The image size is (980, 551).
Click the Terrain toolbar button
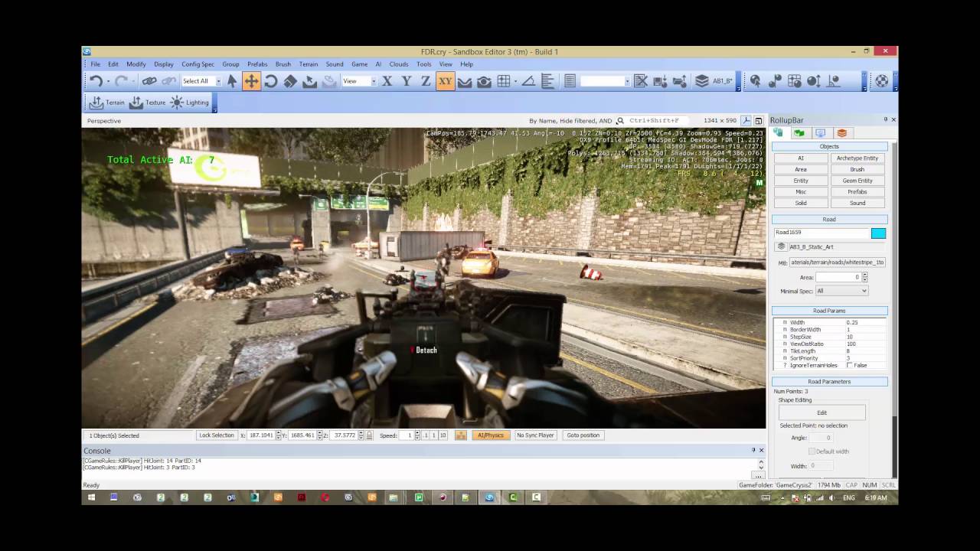[107, 103]
